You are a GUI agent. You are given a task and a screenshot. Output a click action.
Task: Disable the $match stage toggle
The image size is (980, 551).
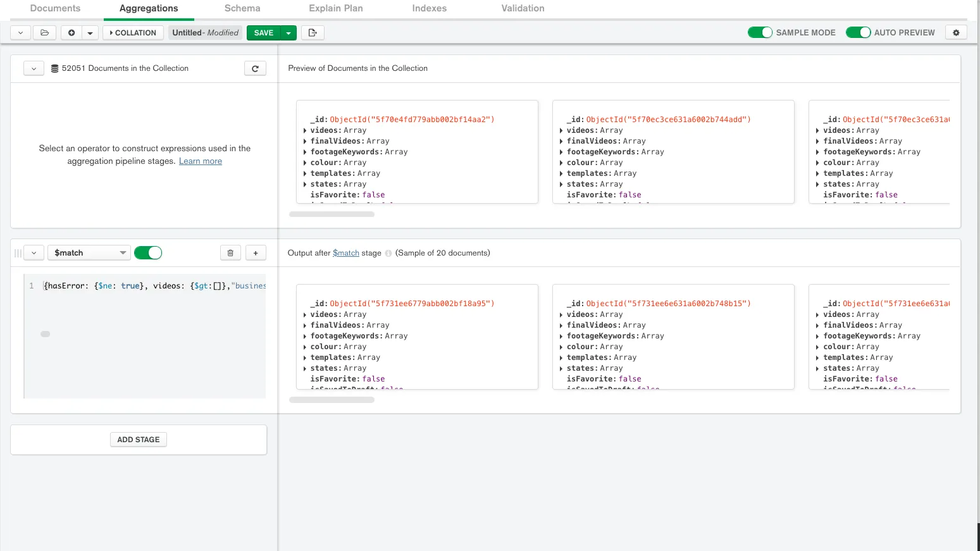pos(148,253)
